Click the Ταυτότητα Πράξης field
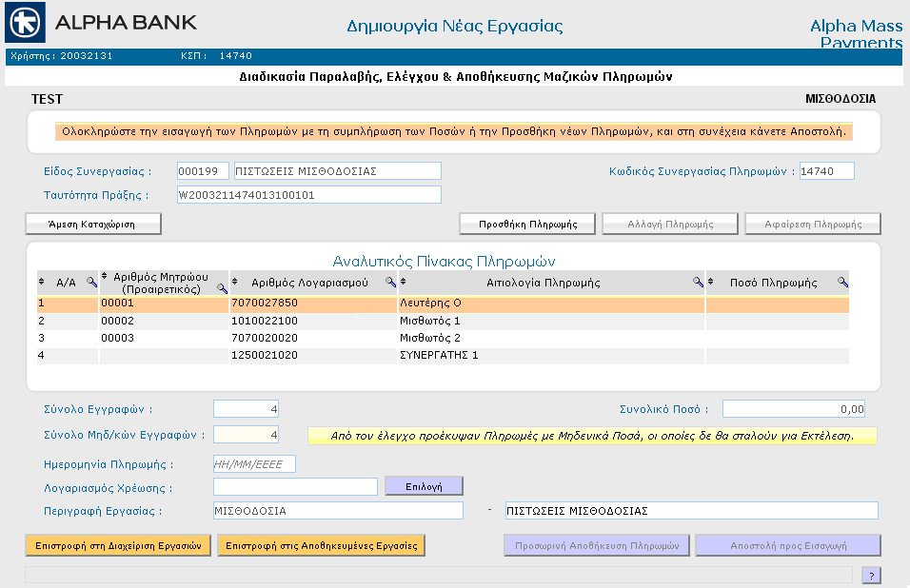 point(309,195)
